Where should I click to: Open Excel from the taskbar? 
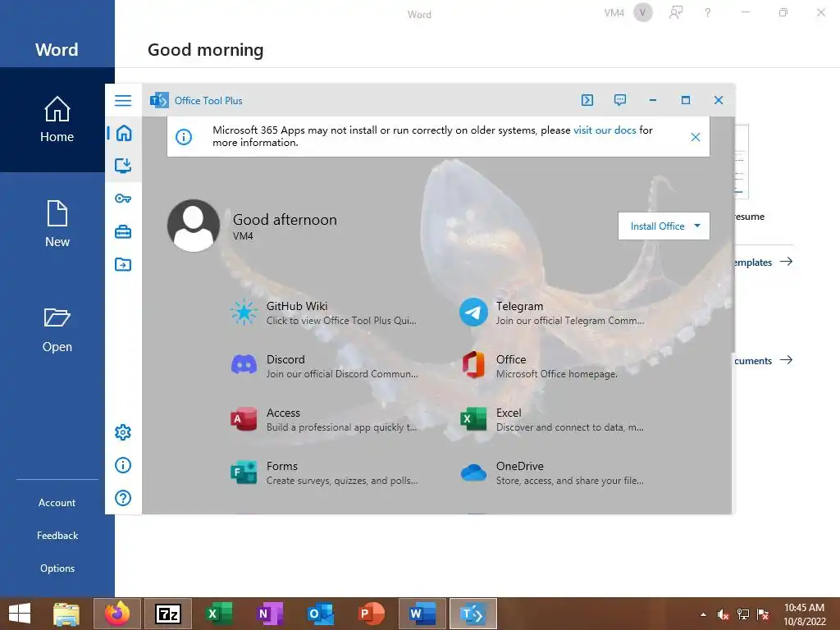[x=219, y=614]
